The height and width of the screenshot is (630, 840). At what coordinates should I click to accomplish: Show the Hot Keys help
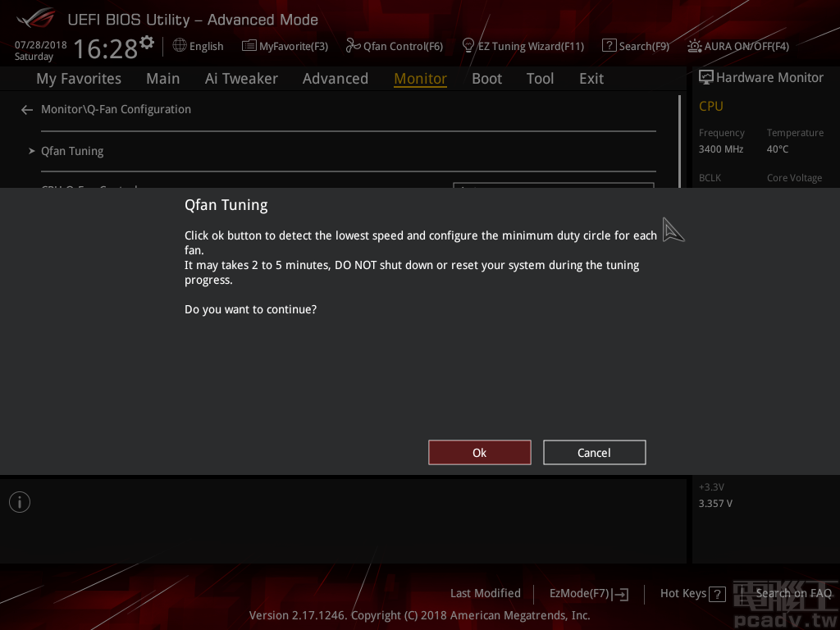pos(692,594)
